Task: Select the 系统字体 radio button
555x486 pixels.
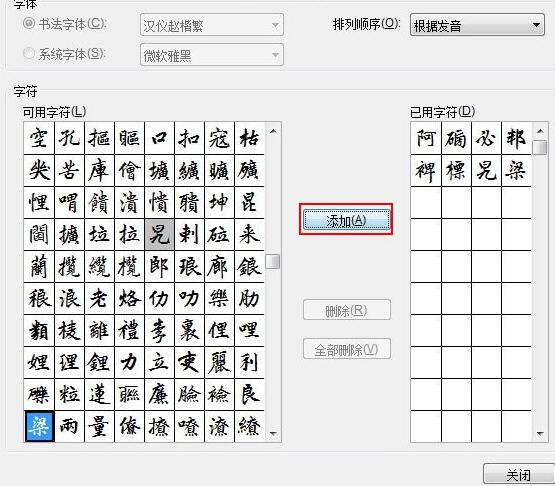Action: pos(29,53)
